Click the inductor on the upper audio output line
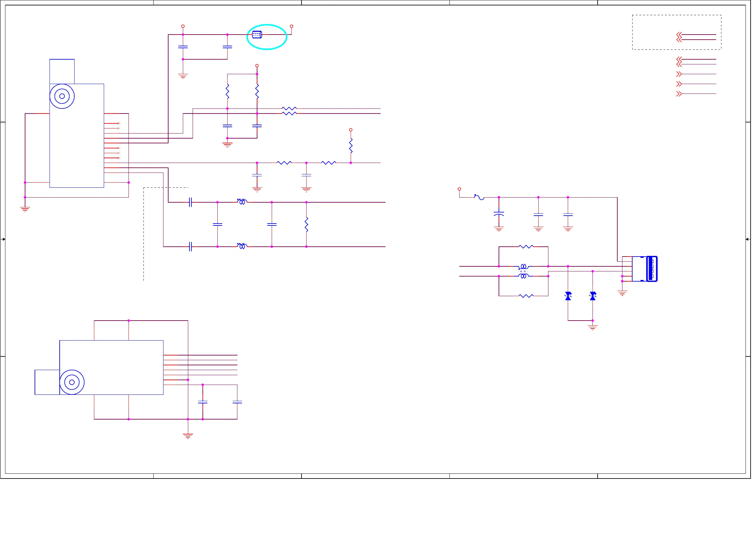The width and height of the screenshot is (756, 534). 242,201
